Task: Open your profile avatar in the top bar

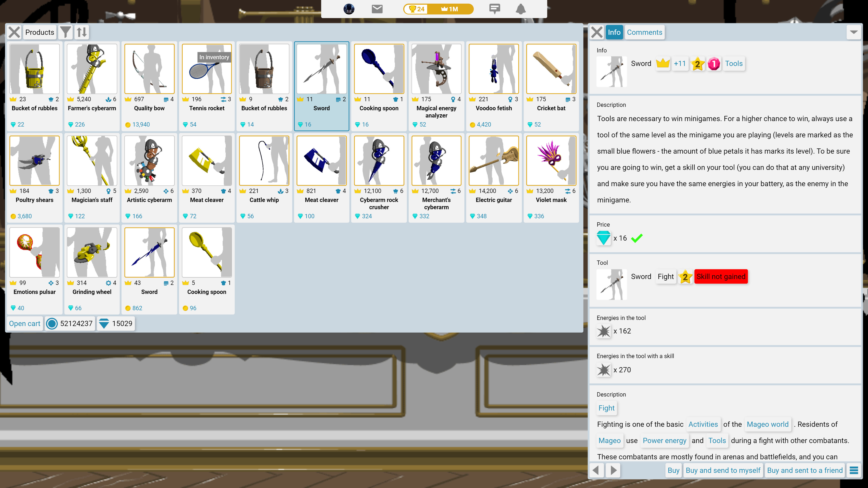Action: click(x=349, y=9)
